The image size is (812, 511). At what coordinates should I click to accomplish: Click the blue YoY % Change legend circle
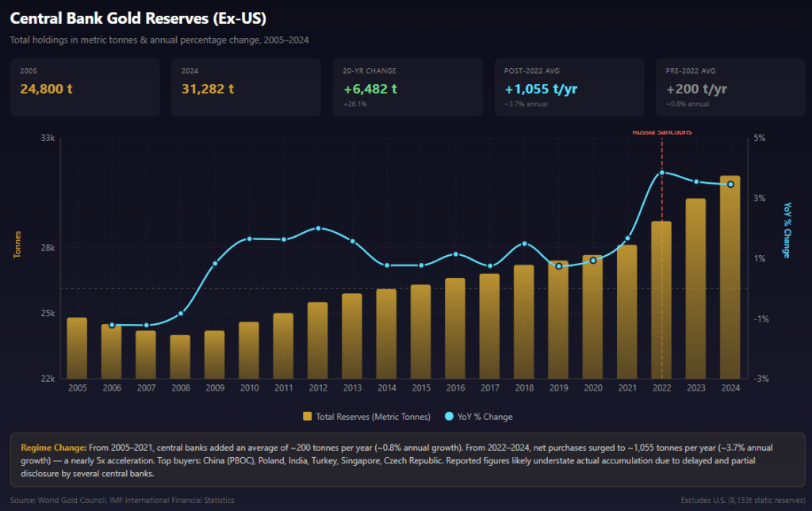449,417
